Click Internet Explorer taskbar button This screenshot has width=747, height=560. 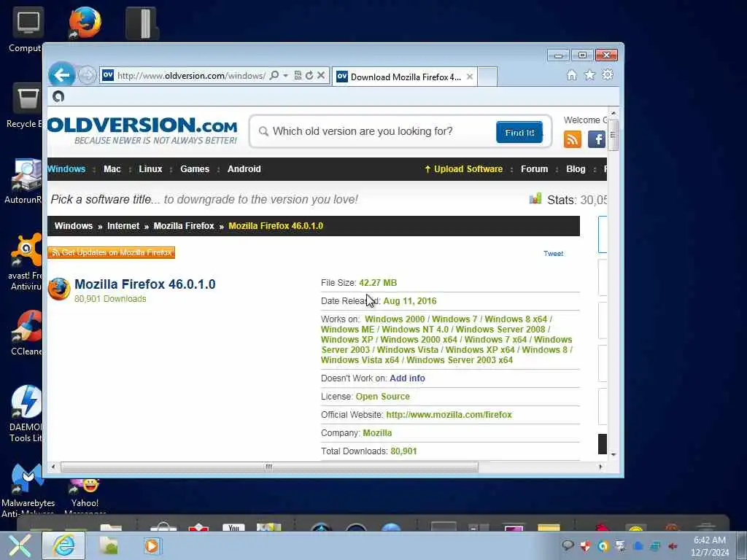(63, 545)
